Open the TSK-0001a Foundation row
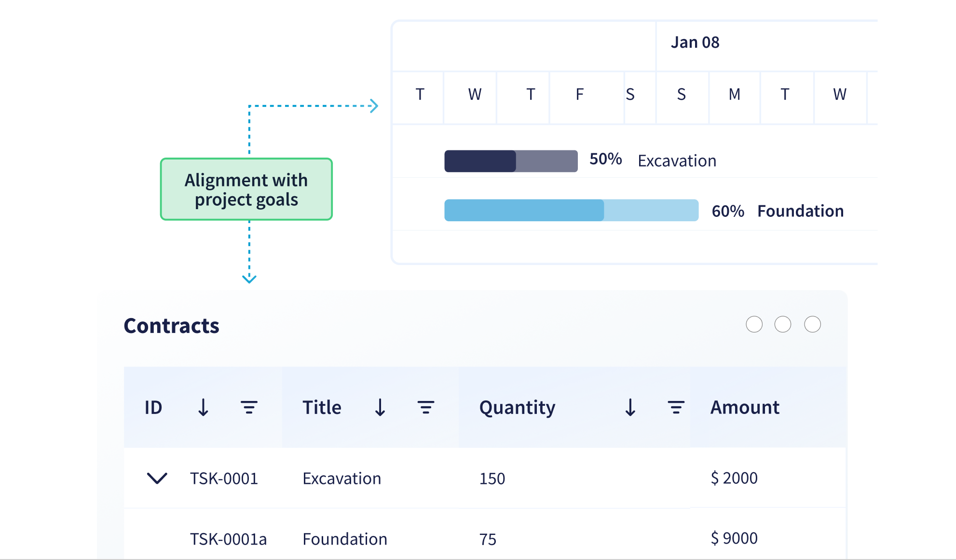The height and width of the screenshot is (560, 956). [344, 539]
